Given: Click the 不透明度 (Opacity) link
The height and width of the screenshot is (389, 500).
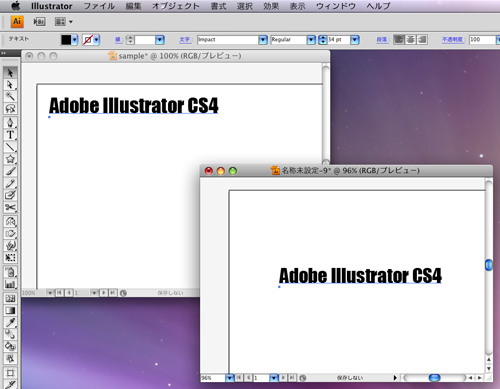Looking at the screenshot, I should (453, 40).
